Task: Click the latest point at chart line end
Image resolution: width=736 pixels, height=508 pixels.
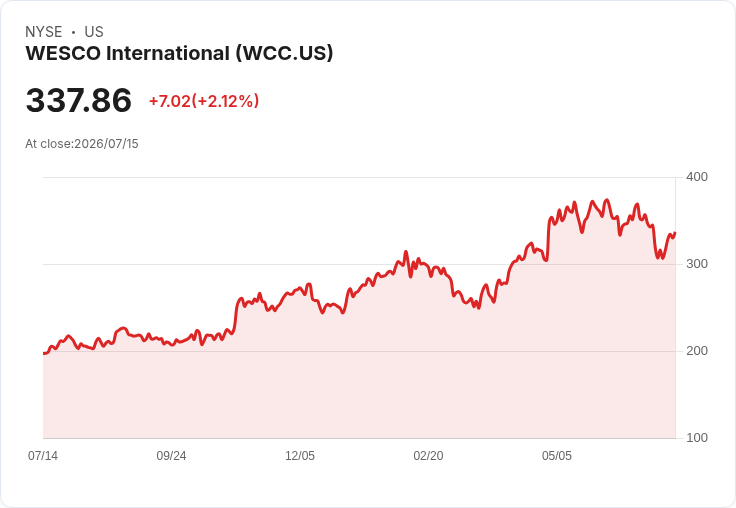Action: 675,233
